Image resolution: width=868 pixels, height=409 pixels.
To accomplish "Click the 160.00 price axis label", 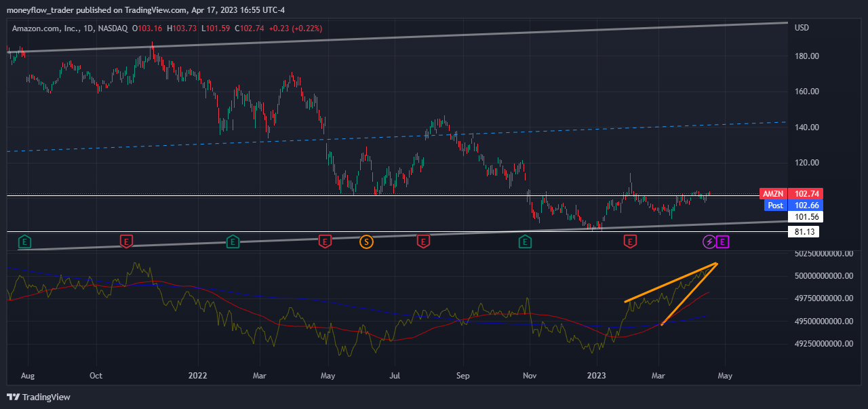I will [806, 92].
